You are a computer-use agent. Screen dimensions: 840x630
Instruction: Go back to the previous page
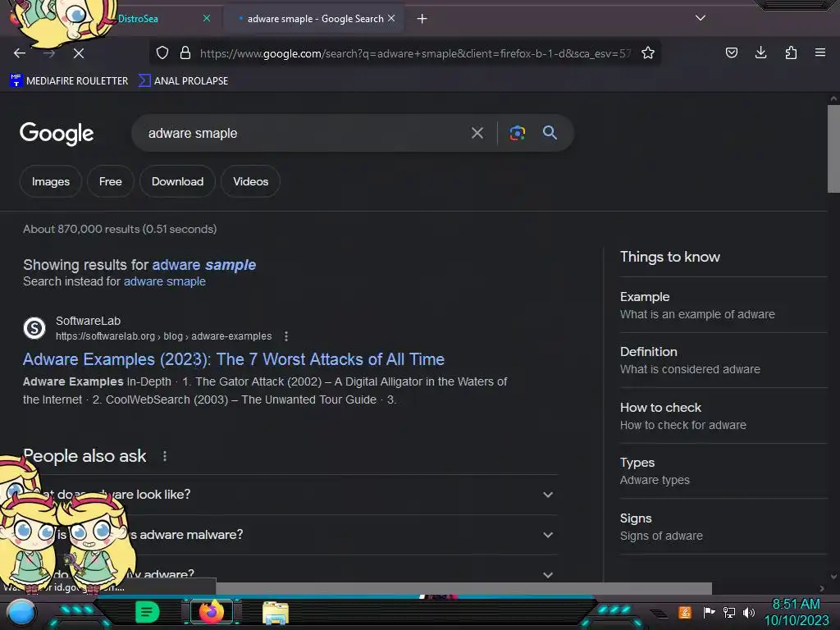click(x=20, y=53)
